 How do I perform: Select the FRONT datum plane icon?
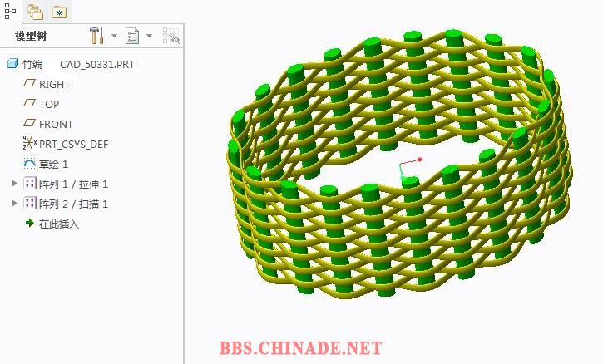[x=29, y=123]
